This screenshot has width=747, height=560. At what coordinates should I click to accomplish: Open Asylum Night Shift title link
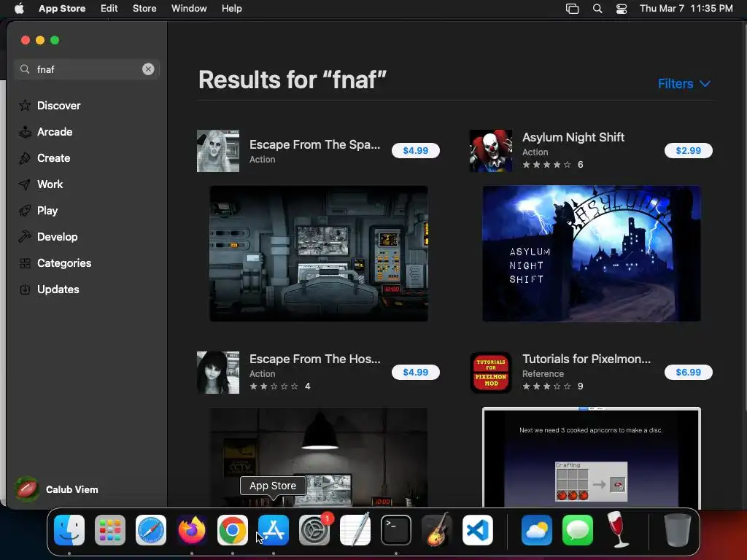[573, 137]
